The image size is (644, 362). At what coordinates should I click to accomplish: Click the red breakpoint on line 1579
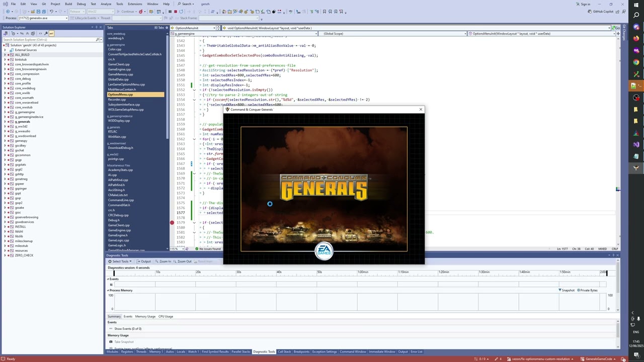[x=172, y=223]
